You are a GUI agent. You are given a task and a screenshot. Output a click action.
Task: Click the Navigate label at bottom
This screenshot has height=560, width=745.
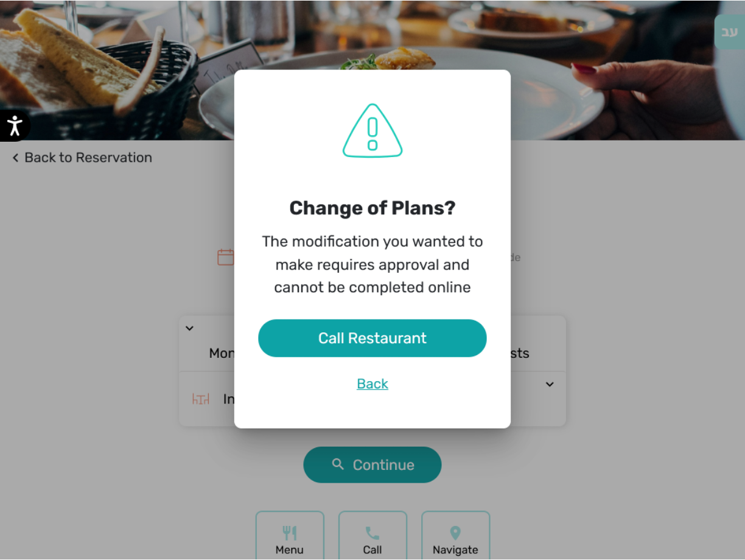(455, 550)
